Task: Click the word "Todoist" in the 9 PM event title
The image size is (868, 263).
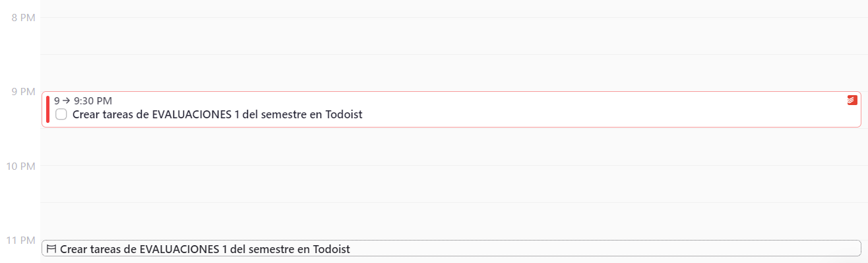Action: click(344, 115)
